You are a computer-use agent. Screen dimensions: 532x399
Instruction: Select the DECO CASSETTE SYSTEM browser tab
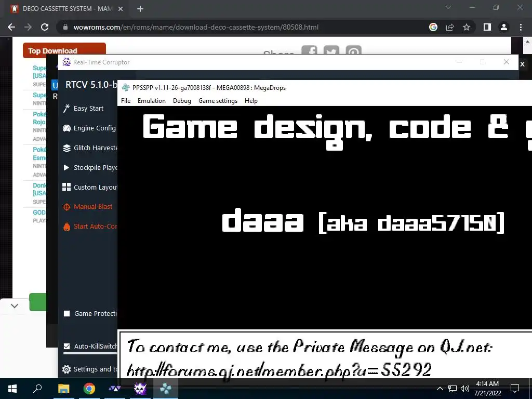(x=67, y=9)
